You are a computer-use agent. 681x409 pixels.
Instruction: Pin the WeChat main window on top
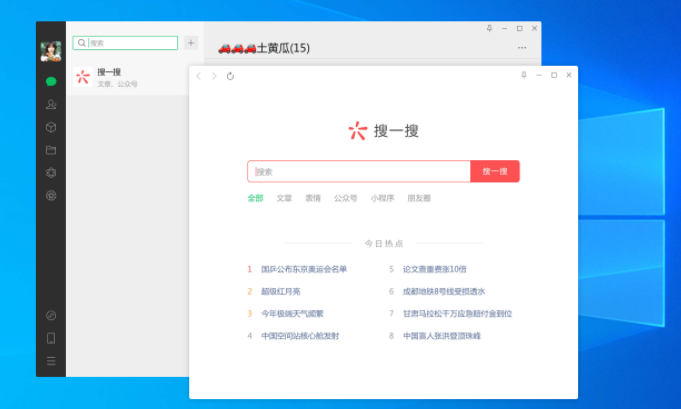[489, 28]
